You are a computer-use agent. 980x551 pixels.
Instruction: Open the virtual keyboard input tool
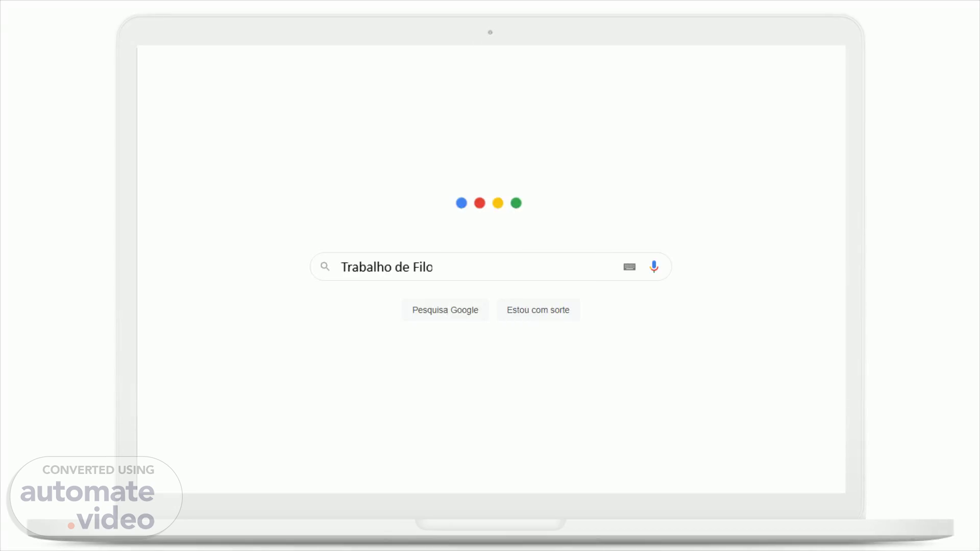(629, 267)
